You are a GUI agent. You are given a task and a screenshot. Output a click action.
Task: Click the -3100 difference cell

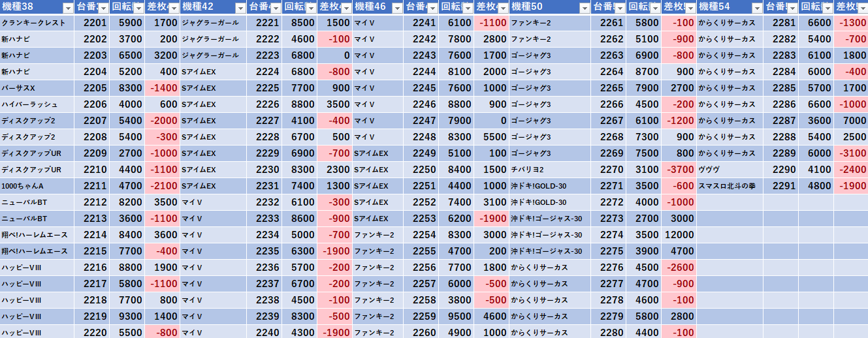pyautogui.click(x=851, y=153)
